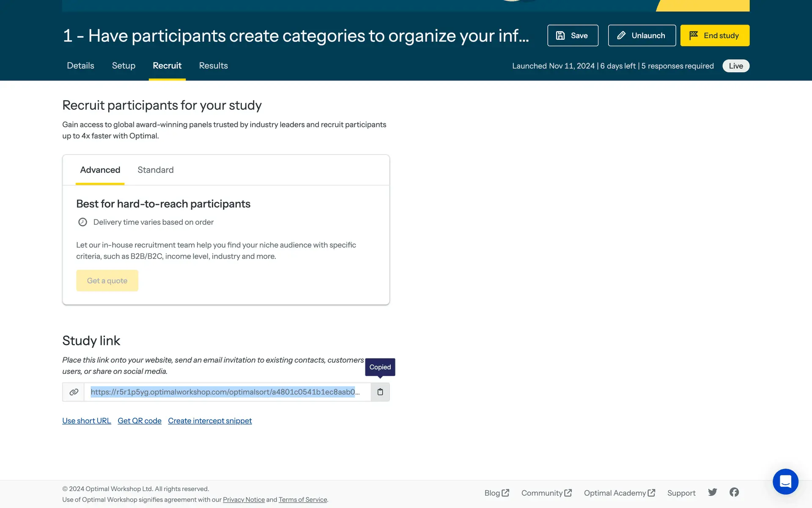
Task: Create an intercept snippet
Action: click(210, 421)
